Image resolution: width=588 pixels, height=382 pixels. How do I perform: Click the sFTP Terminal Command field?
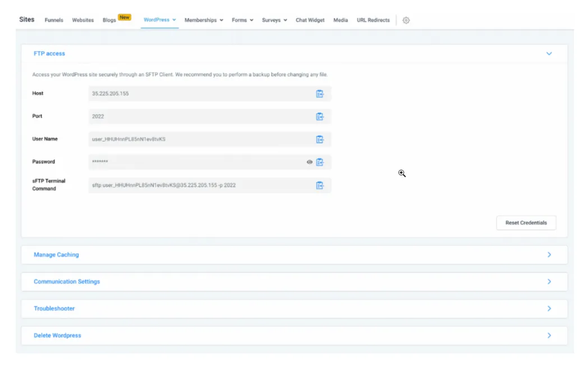click(x=210, y=185)
